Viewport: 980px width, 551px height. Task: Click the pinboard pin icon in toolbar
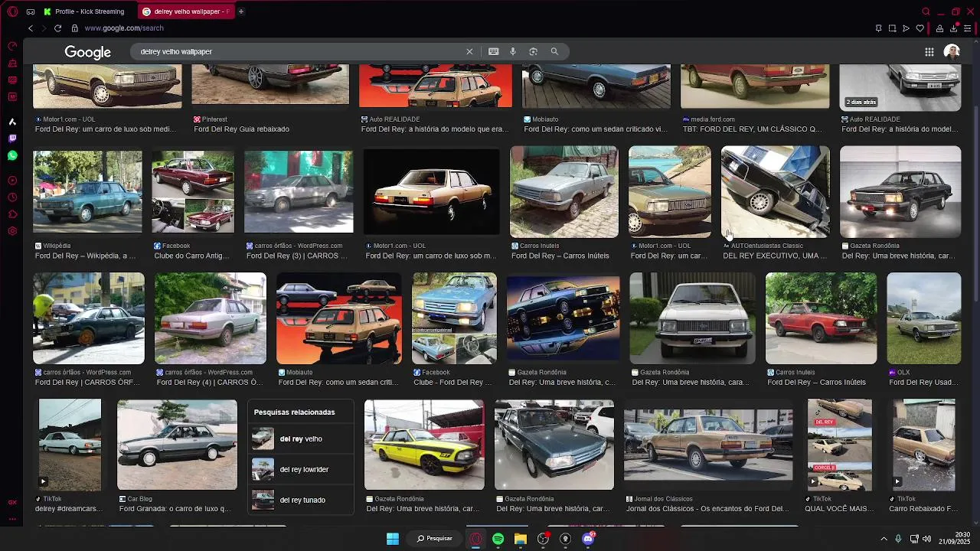pyautogui.click(x=878, y=28)
